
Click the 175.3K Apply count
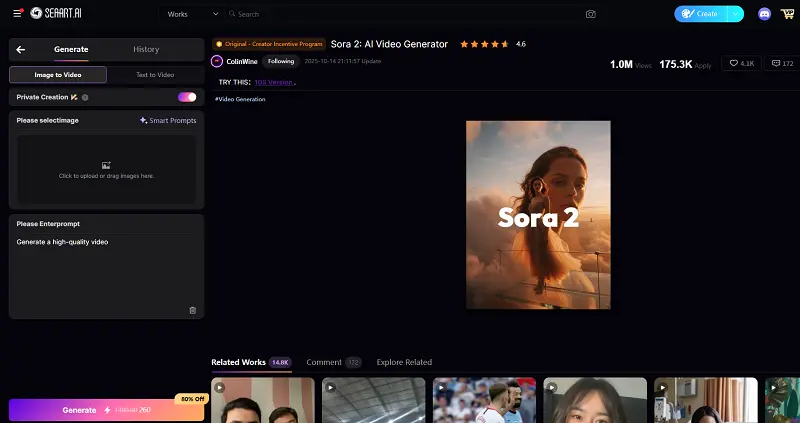(685, 64)
